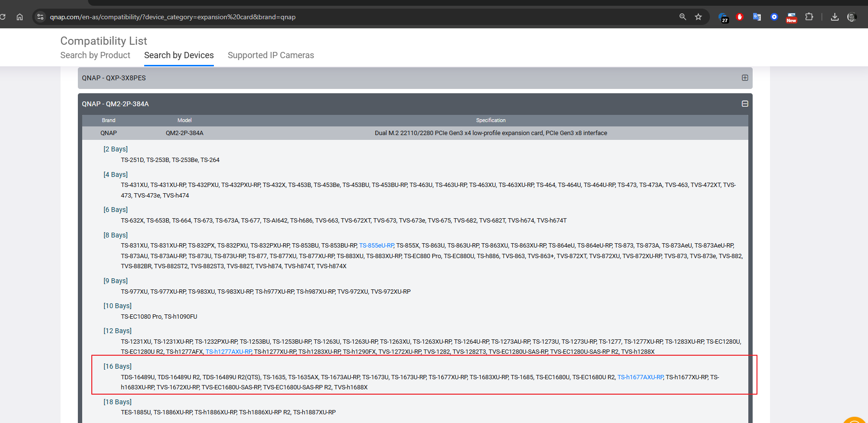The image size is (868, 423).
Task: Click the [18 Bays] label
Action: [117, 402]
